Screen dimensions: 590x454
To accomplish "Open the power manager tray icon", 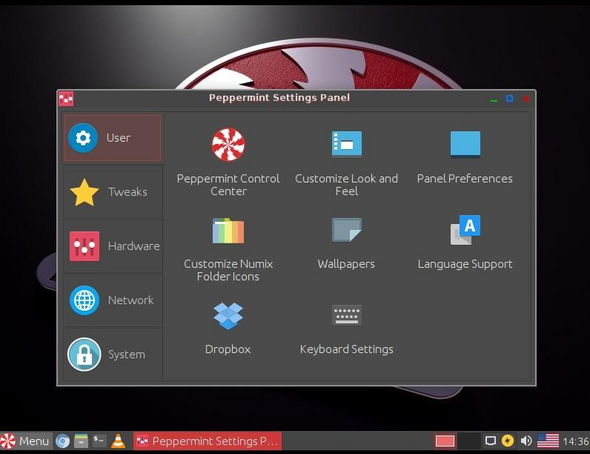I will pyautogui.click(x=508, y=440).
